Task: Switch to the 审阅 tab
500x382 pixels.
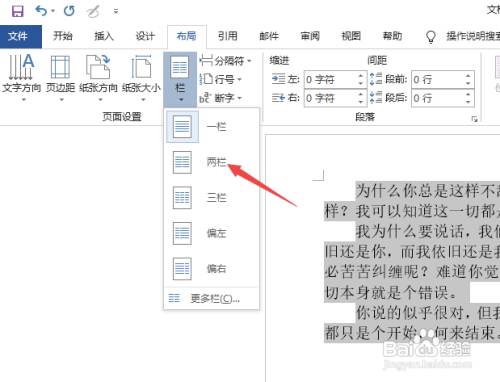Action: click(x=310, y=36)
